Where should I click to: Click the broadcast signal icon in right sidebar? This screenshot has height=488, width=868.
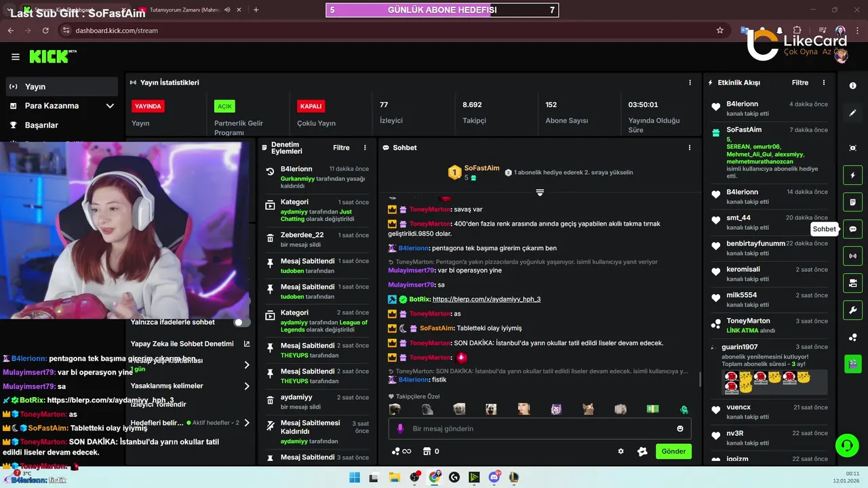click(852, 256)
